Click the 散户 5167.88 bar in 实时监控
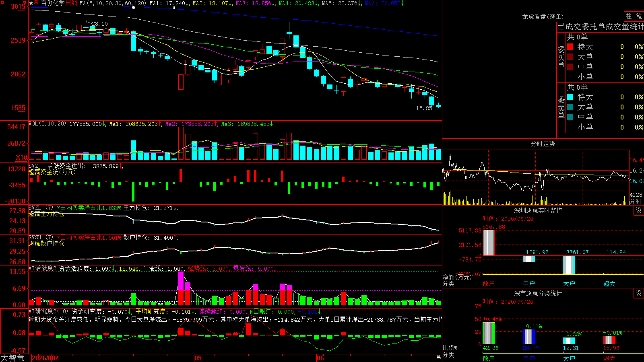Screen dimensions: 644x362 click(x=489, y=243)
